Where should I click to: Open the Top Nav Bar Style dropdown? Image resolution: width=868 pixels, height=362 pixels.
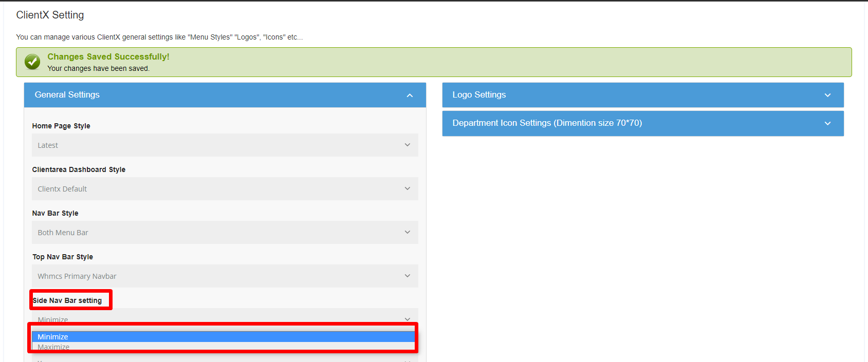(225, 276)
